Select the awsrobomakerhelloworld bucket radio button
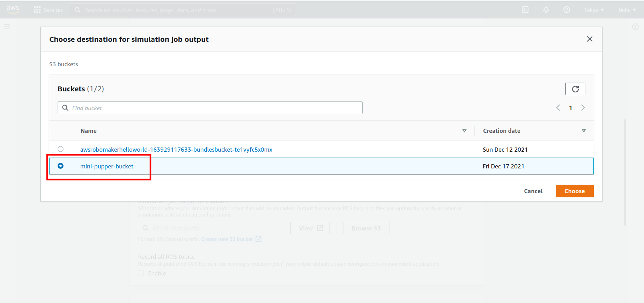This screenshot has width=644, height=303. pos(61,149)
